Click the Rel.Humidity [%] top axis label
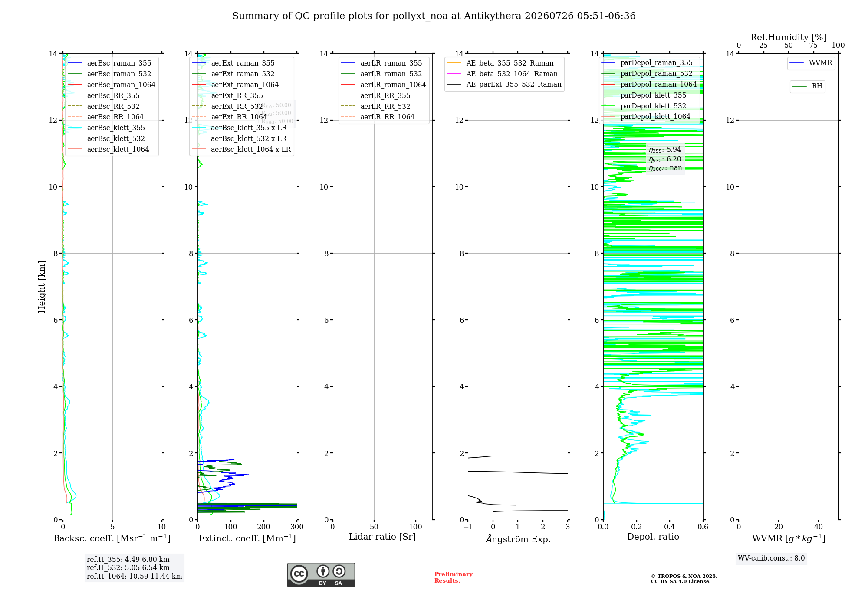The width and height of the screenshot is (868, 590). (x=789, y=38)
